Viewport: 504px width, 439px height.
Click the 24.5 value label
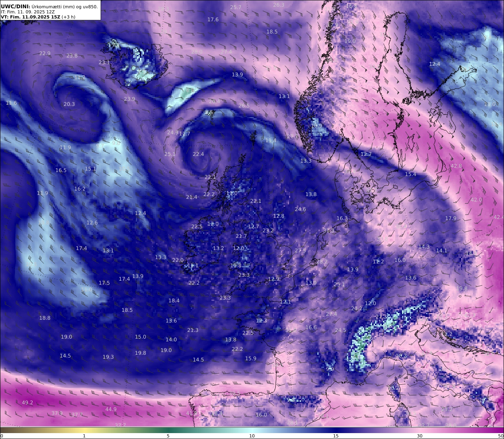point(341,330)
